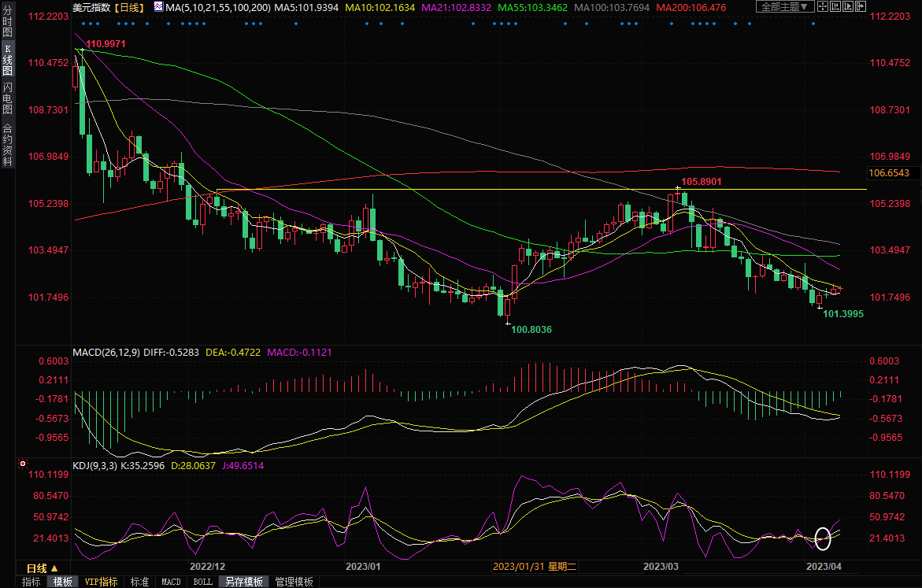This screenshot has height=588, width=922.
Task: Click the 管理模板 button
Action: [293, 582]
